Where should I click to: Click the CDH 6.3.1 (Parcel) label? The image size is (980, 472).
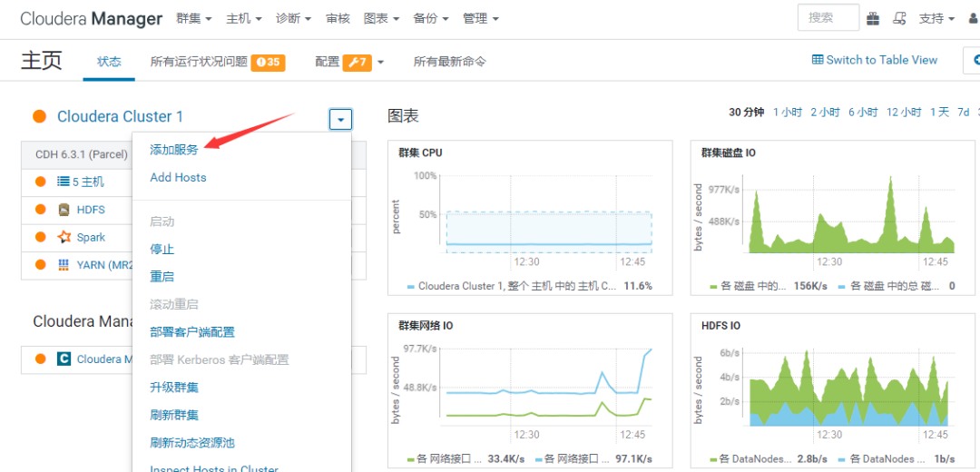pyautogui.click(x=82, y=154)
